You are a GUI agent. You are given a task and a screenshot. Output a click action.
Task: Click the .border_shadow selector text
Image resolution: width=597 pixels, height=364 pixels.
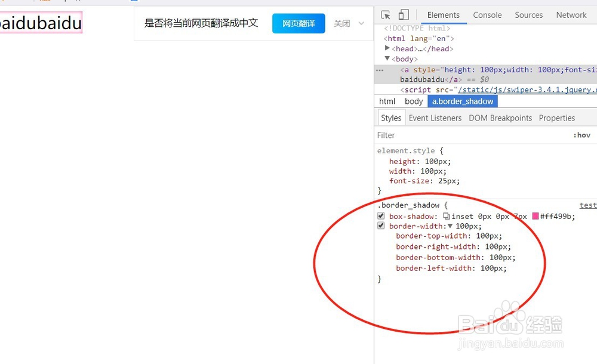point(408,205)
